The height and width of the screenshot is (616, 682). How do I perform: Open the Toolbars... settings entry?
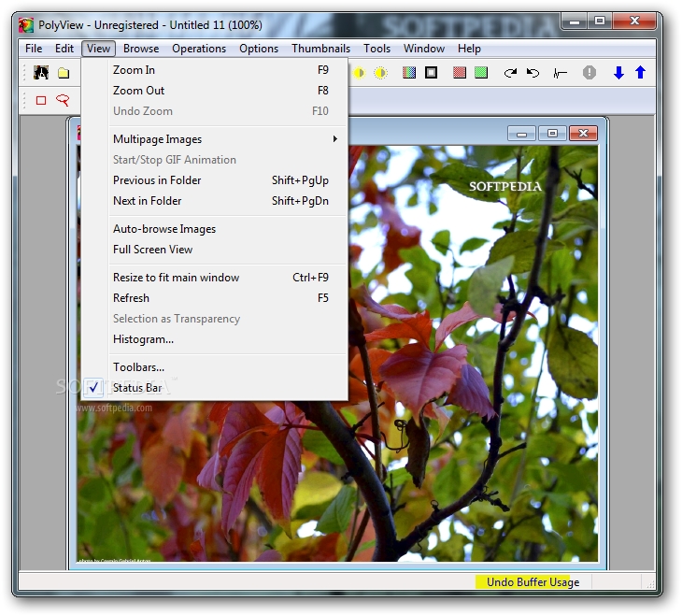tap(215, 367)
